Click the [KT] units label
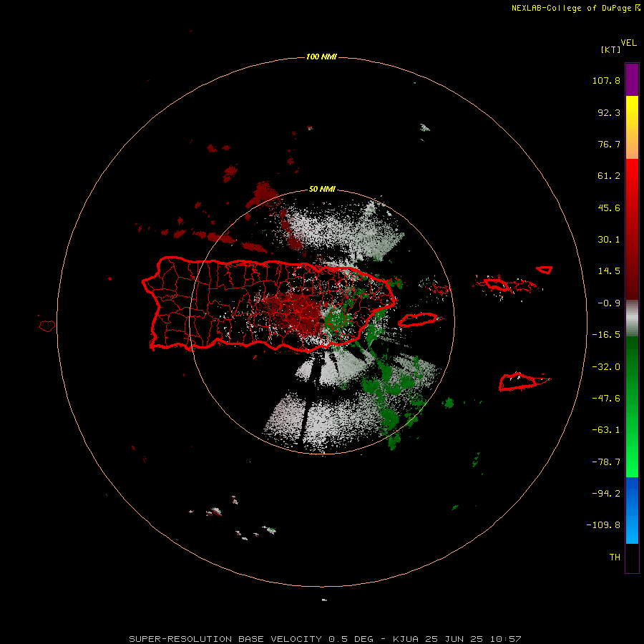Viewport: 644px width, 644px height. pos(611,49)
